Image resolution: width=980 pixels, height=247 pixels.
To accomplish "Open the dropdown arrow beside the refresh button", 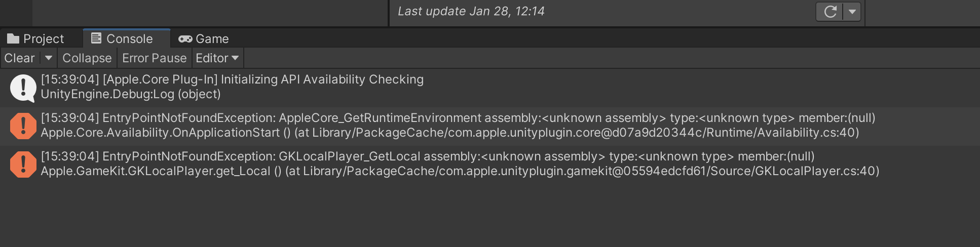I will click(x=852, y=12).
